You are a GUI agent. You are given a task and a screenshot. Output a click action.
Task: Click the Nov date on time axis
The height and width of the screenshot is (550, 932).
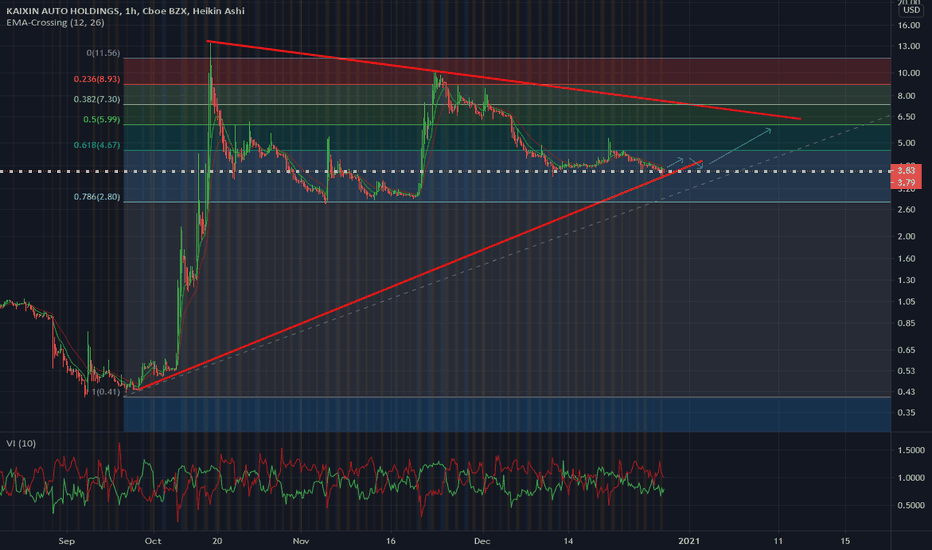click(301, 541)
